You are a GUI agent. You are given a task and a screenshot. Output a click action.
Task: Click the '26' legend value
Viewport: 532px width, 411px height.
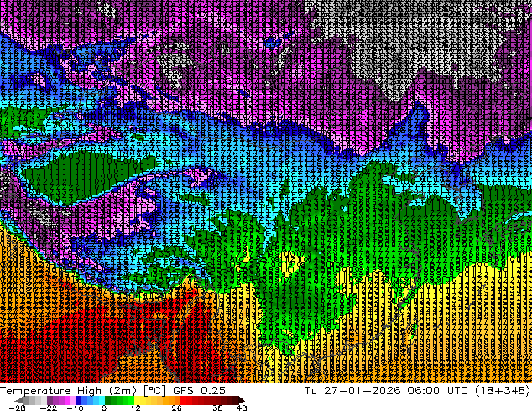pos(176,408)
